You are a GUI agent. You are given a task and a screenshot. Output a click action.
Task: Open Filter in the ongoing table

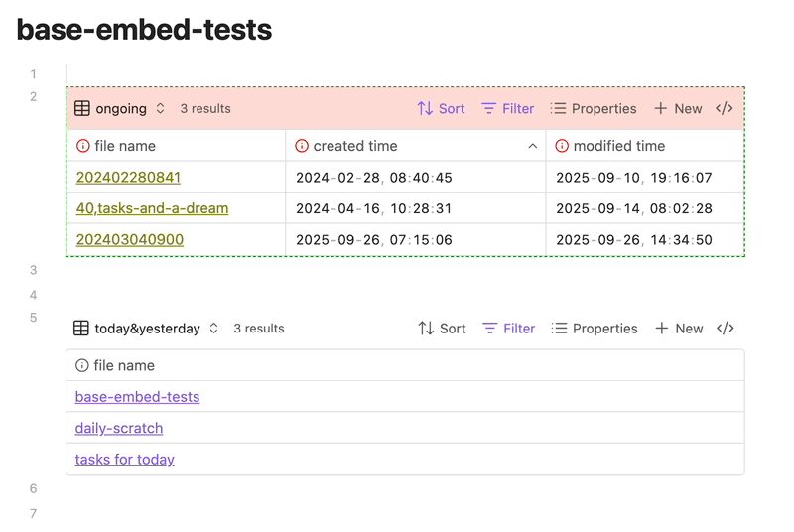click(507, 109)
